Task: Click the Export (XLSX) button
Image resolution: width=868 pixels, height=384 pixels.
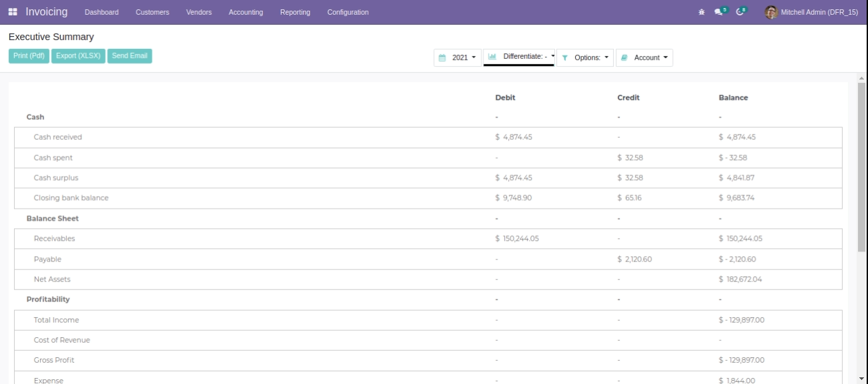Action: pyautogui.click(x=78, y=56)
